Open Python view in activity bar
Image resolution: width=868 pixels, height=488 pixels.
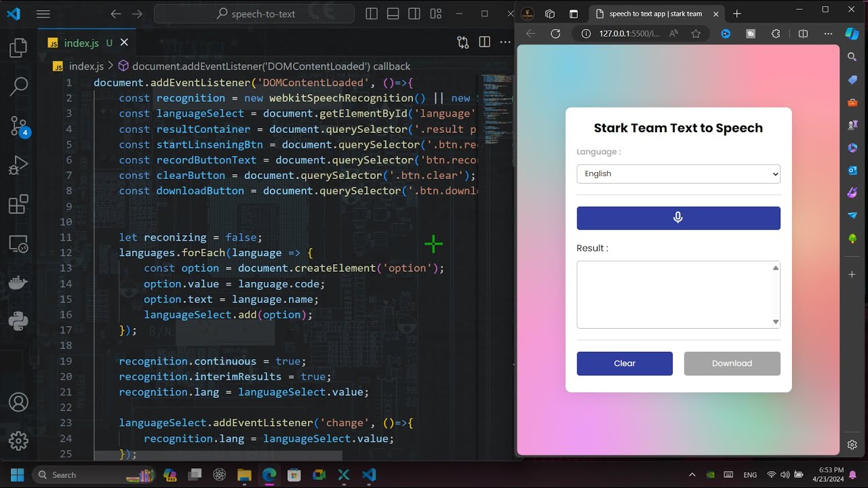[18, 321]
